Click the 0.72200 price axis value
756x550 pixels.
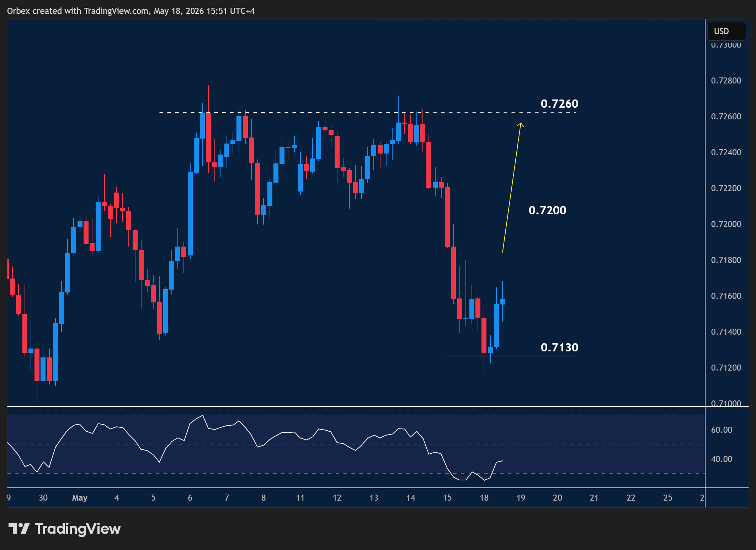(726, 188)
